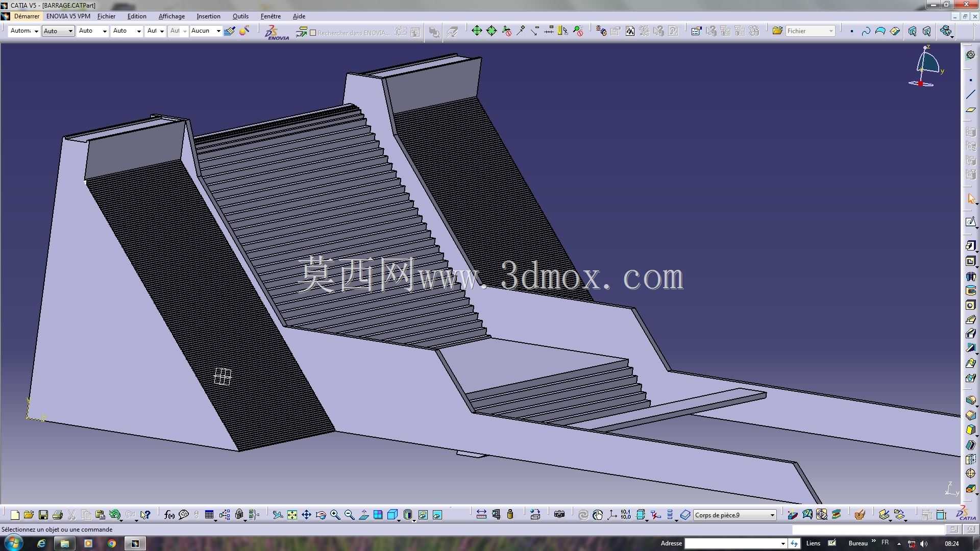Zoom in with the magnifier plus

335,515
